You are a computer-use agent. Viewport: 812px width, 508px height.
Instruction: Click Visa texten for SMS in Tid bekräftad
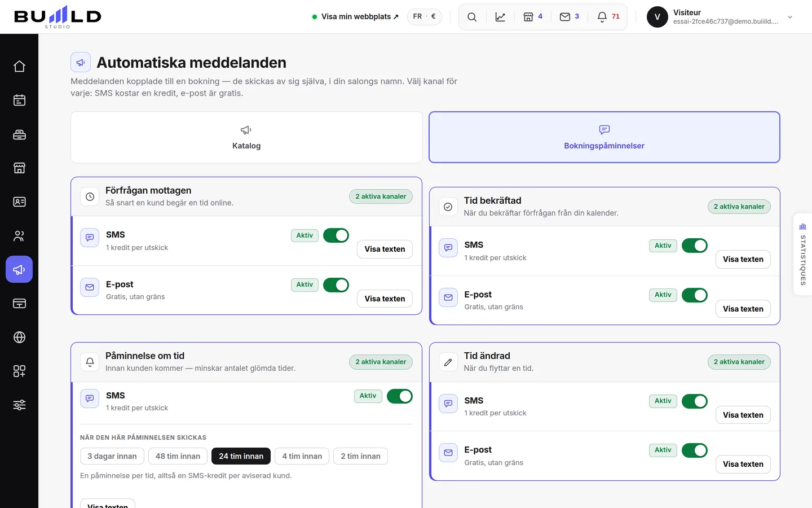coord(743,259)
